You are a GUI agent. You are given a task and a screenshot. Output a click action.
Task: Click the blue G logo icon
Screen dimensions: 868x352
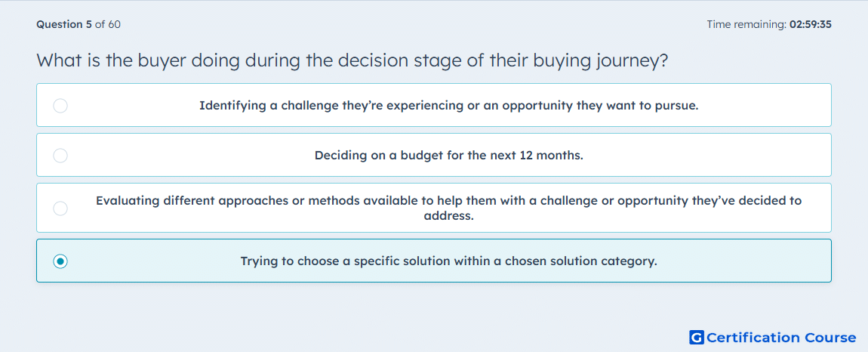[697, 337]
